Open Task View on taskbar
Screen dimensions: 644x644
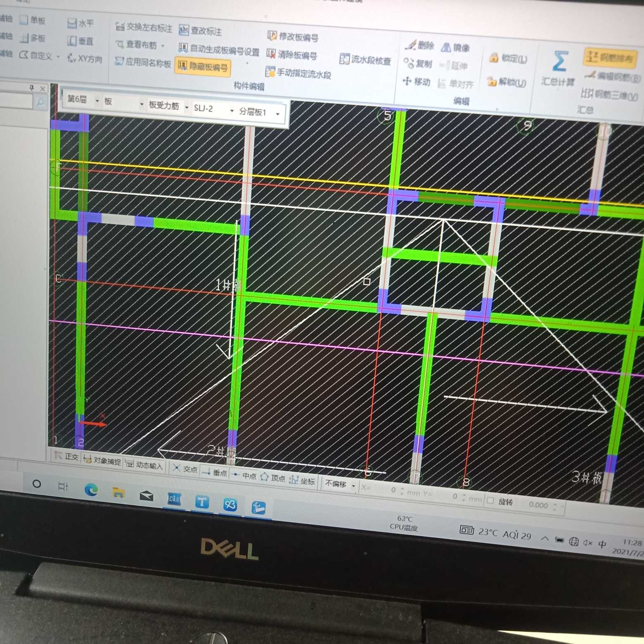tap(63, 486)
